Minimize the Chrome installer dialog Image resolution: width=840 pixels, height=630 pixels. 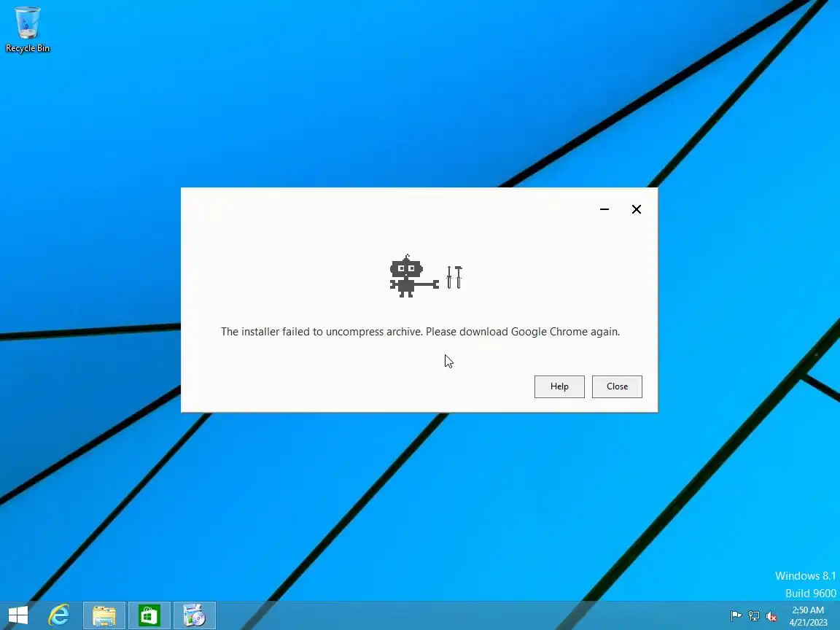(x=604, y=209)
